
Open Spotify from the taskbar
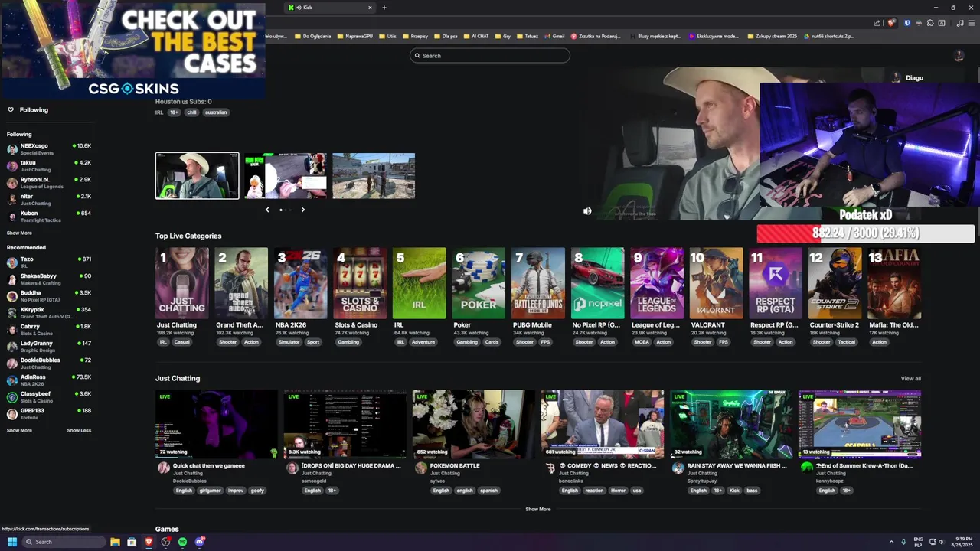point(182,542)
